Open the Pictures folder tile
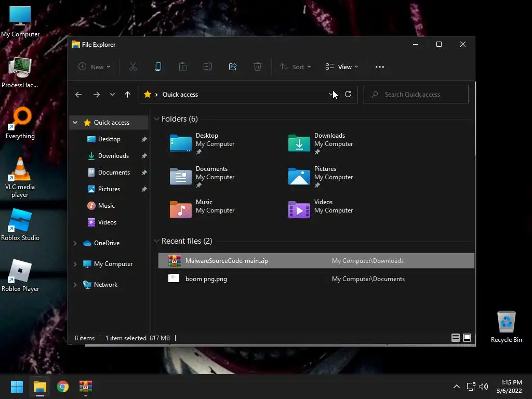The width and height of the screenshot is (532, 399). (321, 177)
